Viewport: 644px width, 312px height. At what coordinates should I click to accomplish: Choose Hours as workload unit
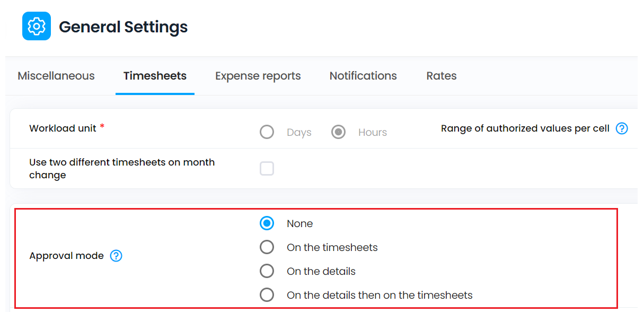tap(339, 132)
